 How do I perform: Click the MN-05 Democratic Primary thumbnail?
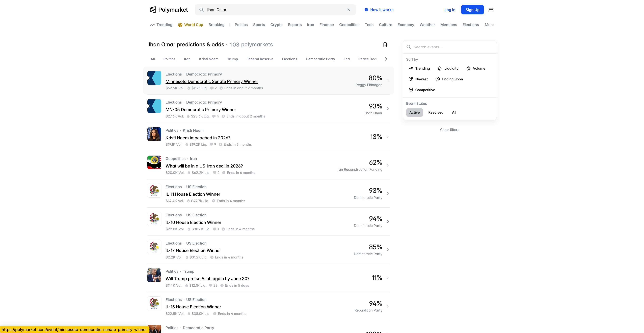coord(154,106)
